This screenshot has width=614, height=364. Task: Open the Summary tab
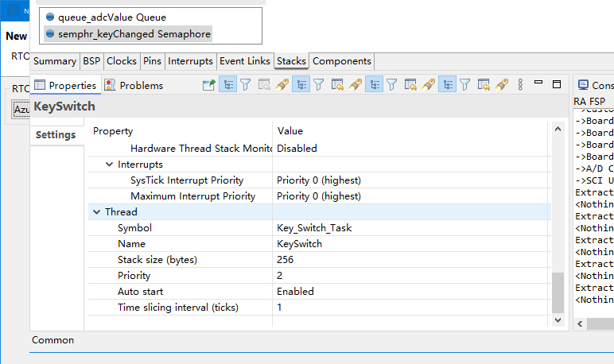[55, 61]
